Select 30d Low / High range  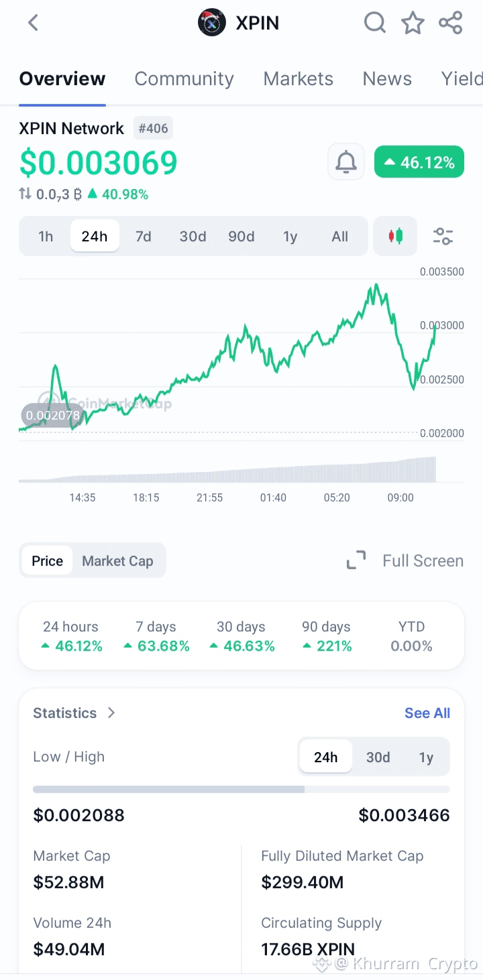[x=378, y=757]
